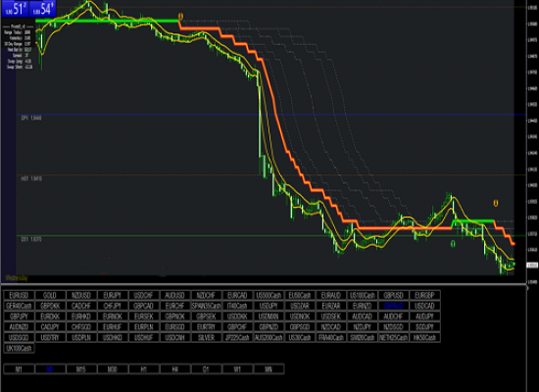Select the MN monthly timeframe
The image size is (539, 392).
pyautogui.click(x=269, y=369)
